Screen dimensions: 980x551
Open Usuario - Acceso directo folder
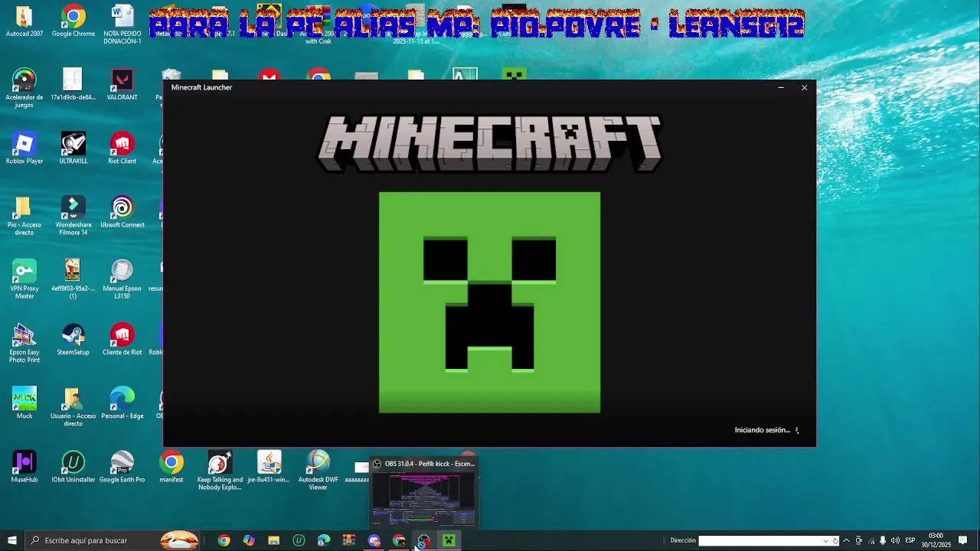click(x=73, y=406)
